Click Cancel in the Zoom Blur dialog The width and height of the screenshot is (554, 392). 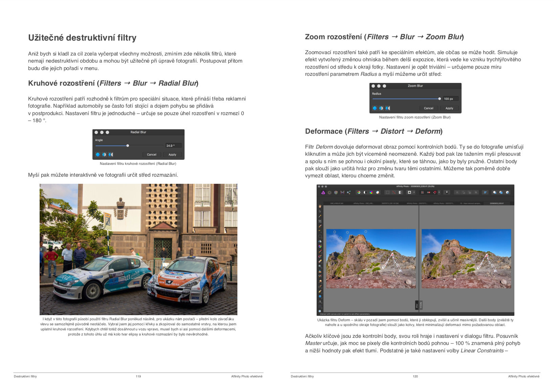[429, 108]
